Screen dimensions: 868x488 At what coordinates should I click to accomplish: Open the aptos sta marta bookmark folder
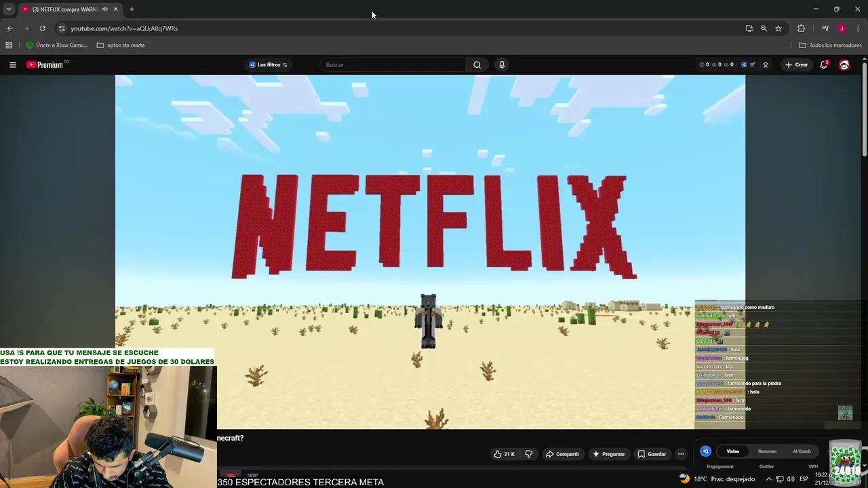[121, 45]
